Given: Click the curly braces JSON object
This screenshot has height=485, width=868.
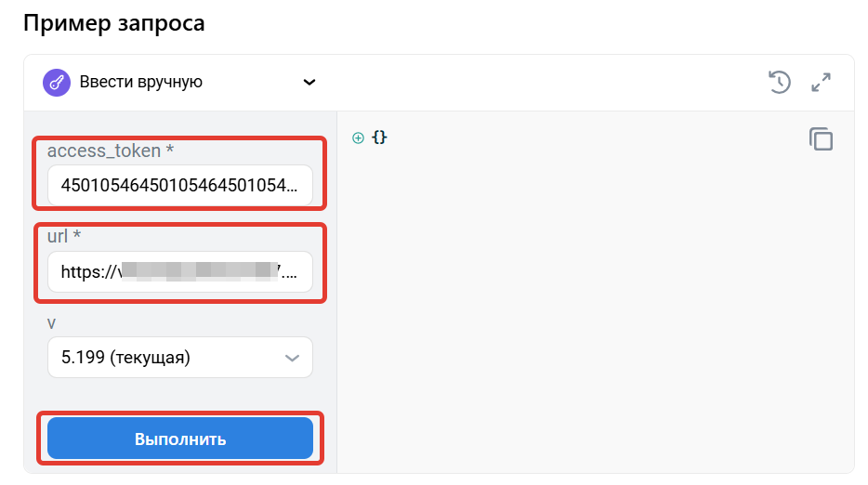Looking at the screenshot, I should tap(379, 138).
